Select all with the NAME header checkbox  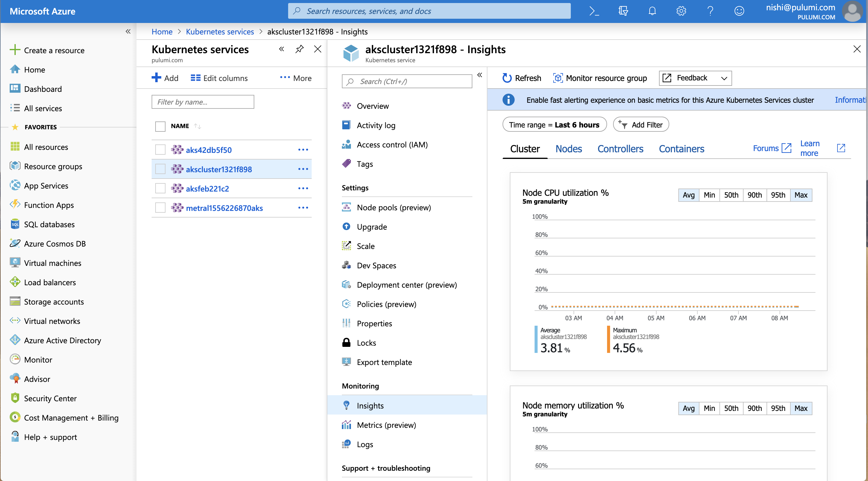[x=160, y=126]
